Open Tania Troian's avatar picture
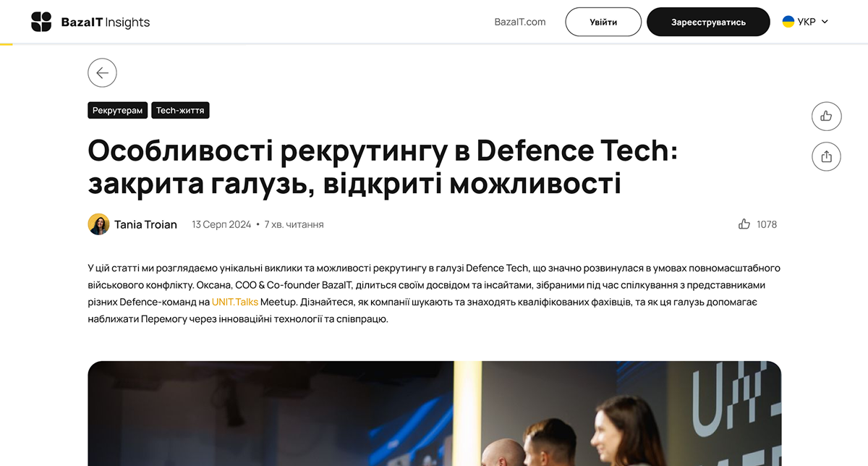This screenshot has width=868, height=466. click(x=98, y=224)
